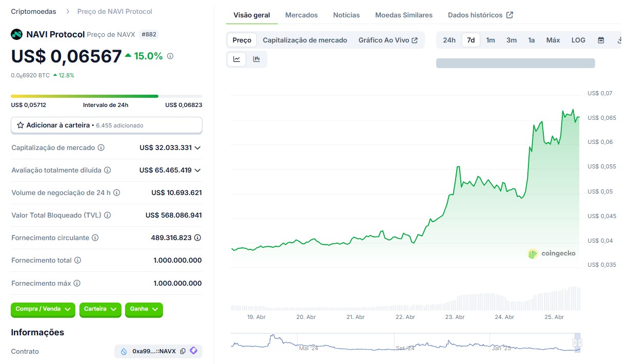Open info icon beside 489.316.823 value

tap(198, 238)
